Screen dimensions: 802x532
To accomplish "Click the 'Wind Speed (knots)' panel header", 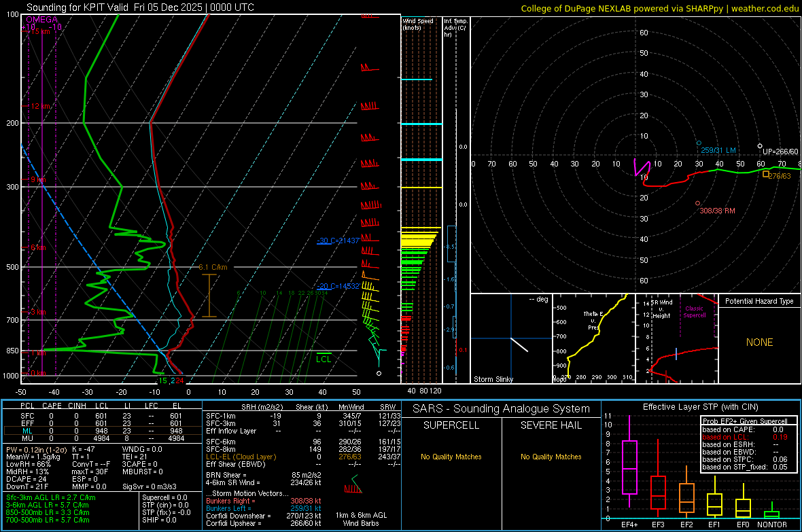I will point(417,24).
